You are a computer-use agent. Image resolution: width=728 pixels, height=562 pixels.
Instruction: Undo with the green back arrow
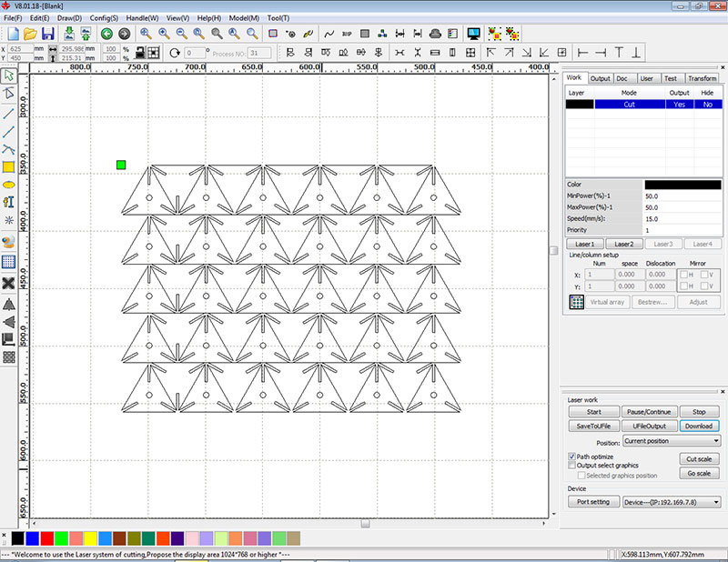point(106,34)
